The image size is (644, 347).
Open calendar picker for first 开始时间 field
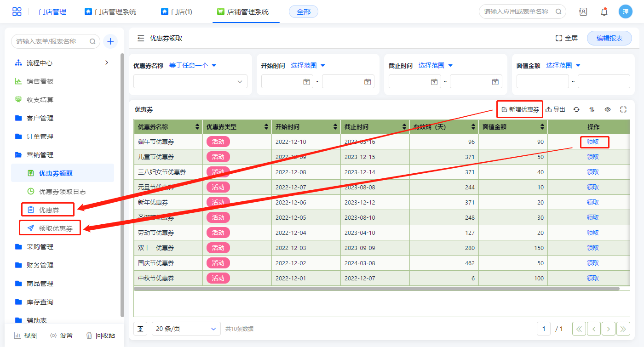(x=306, y=82)
